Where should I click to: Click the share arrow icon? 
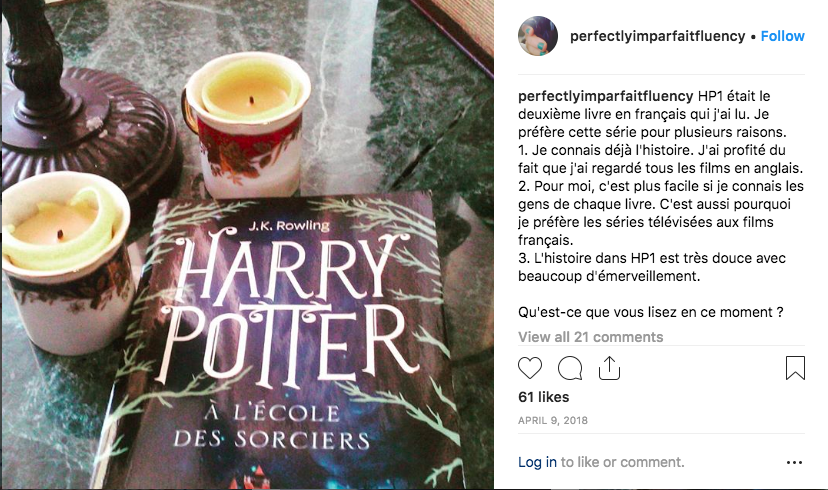tap(609, 368)
